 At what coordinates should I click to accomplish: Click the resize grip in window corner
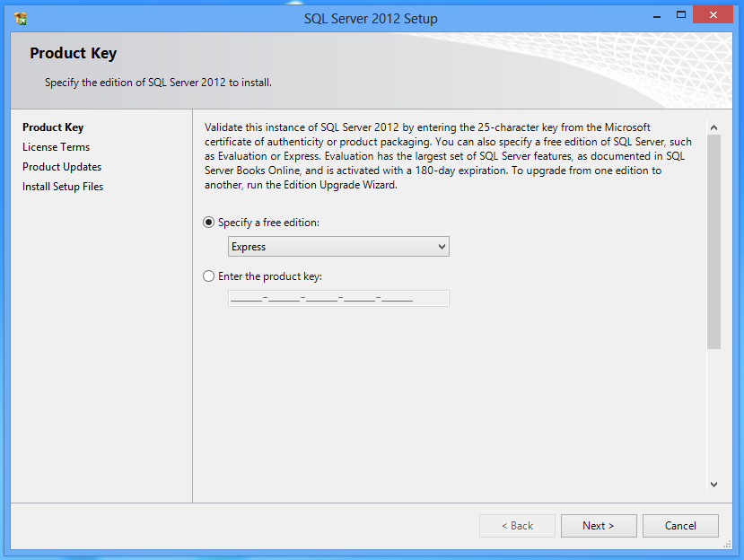[727, 545]
